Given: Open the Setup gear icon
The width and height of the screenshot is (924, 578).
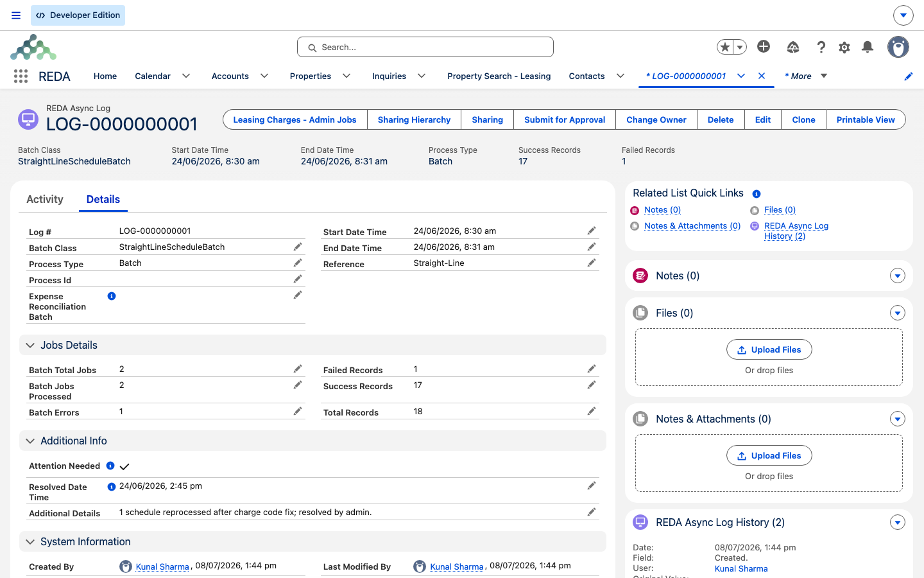Looking at the screenshot, I should point(844,47).
